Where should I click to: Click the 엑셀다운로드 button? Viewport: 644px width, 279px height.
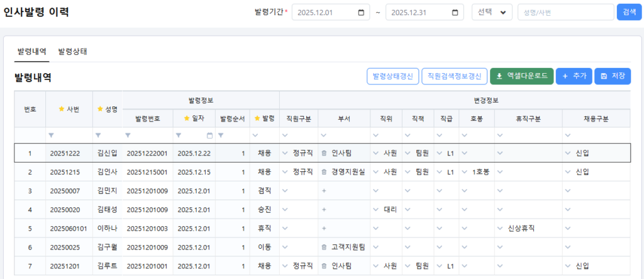[521, 76]
